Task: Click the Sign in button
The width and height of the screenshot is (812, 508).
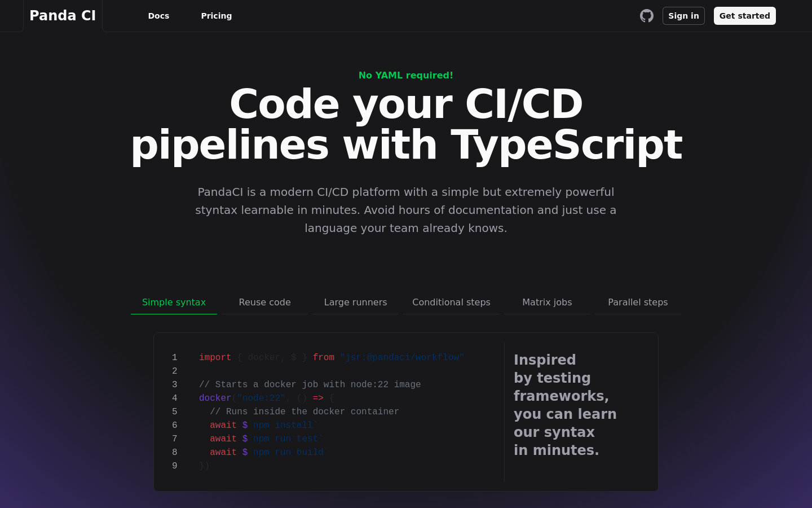Action: click(683, 16)
